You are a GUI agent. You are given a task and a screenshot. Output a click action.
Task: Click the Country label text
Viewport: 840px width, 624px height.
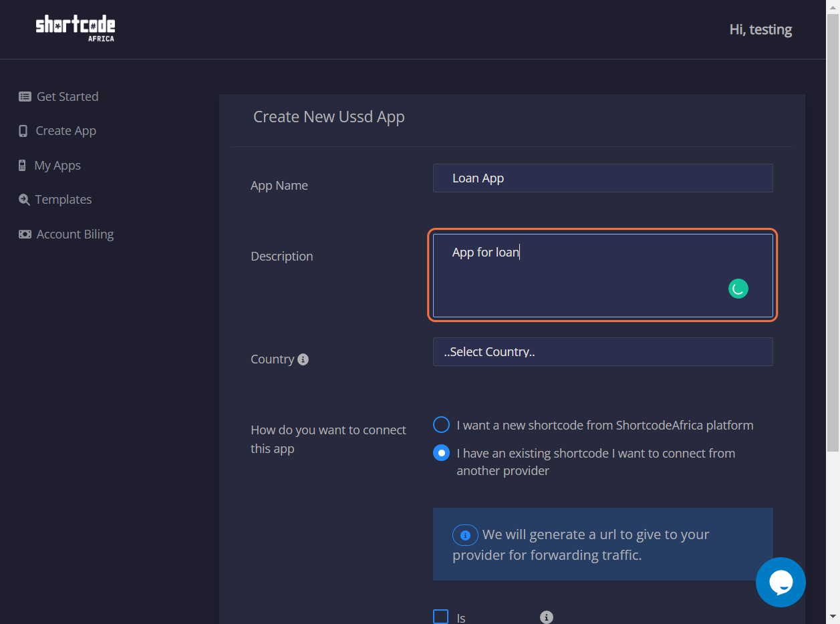pyautogui.click(x=273, y=359)
